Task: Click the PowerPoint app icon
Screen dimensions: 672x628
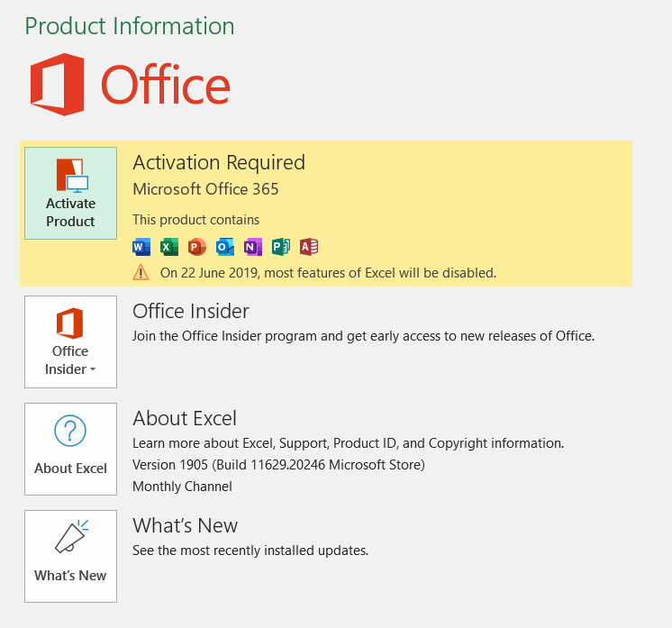Action: point(197,247)
